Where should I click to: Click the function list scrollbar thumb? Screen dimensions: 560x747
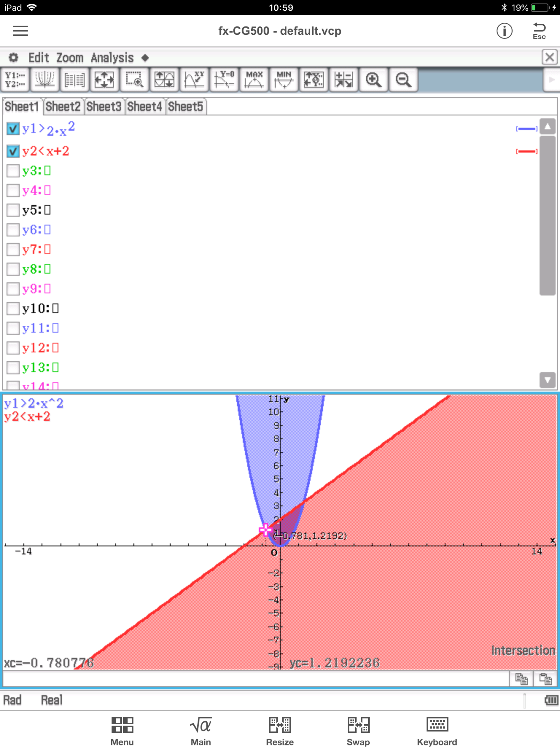[547, 215]
